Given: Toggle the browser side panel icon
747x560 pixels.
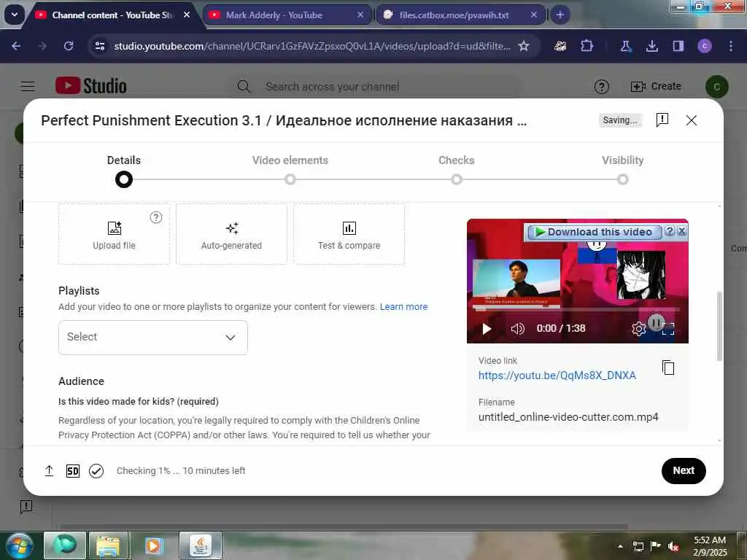Looking at the screenshot, I should [x=678, y=46].
